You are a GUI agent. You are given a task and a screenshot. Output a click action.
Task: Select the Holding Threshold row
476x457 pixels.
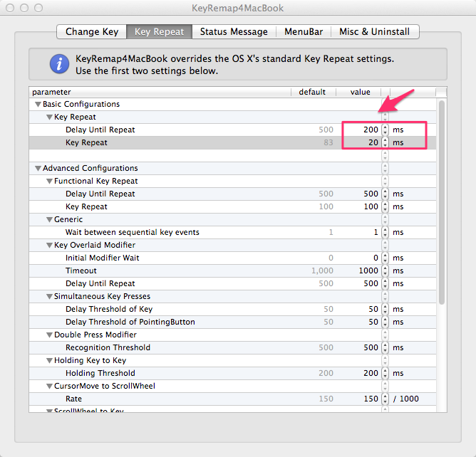(232, 373)
